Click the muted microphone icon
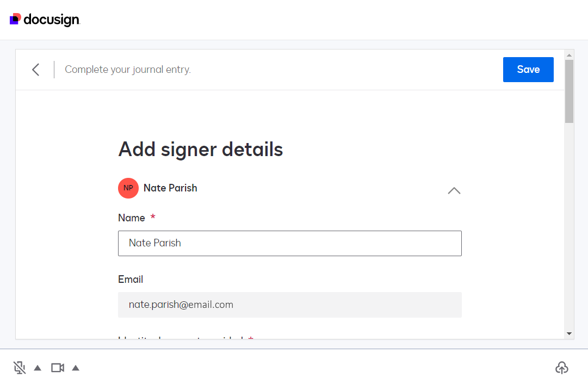This screenshot has width=588, height=384. 19,368
